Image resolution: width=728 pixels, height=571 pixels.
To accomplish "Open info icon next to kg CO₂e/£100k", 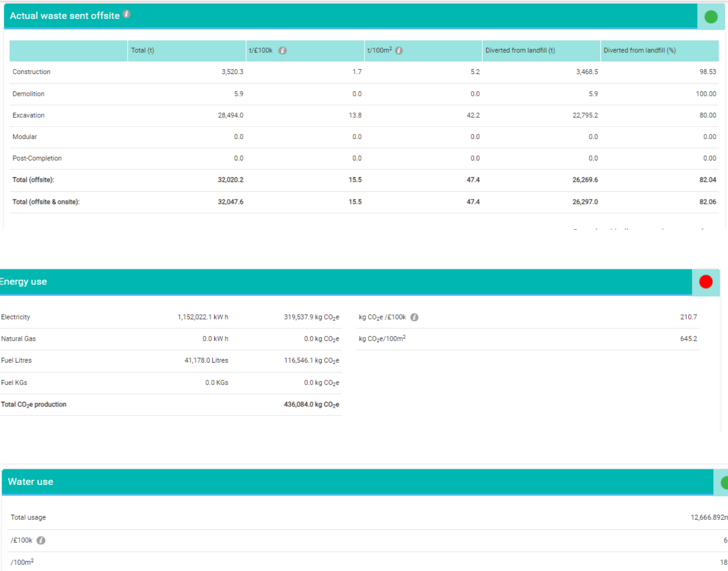I will [415, 317].
